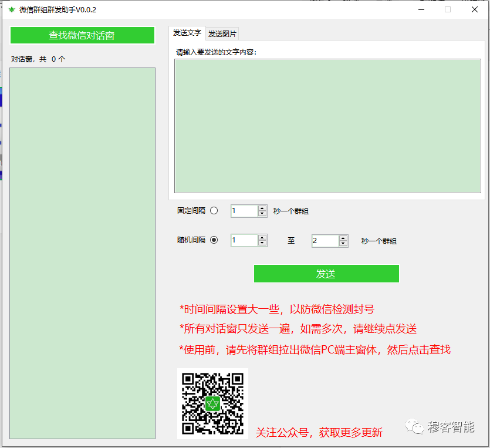Increase the fixed interval value with up arrow
Screen dimensions: 490x448
tap(262, 208)
